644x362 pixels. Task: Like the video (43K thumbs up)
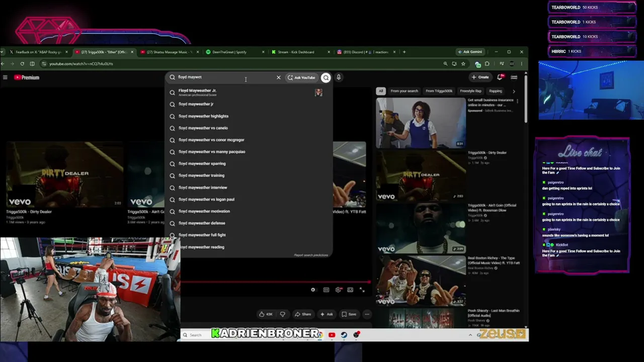[266, 314]
